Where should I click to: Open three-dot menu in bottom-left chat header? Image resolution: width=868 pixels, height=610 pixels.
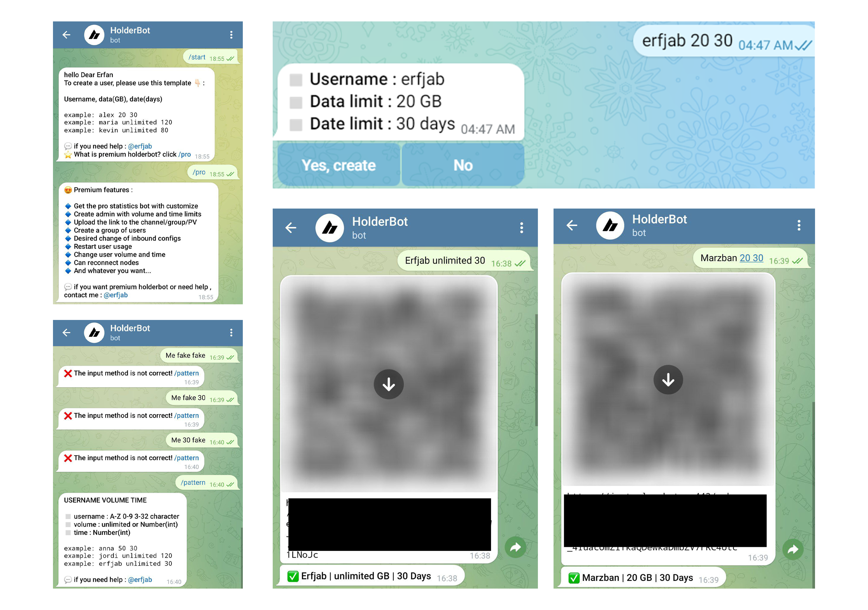[231, 333]
